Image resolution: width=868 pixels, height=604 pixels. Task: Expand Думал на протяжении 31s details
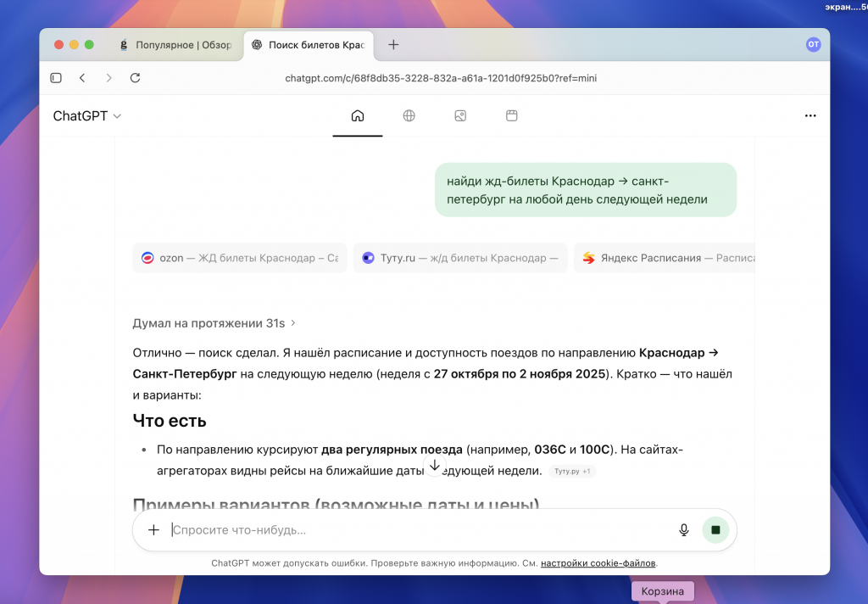click(214, 323)
